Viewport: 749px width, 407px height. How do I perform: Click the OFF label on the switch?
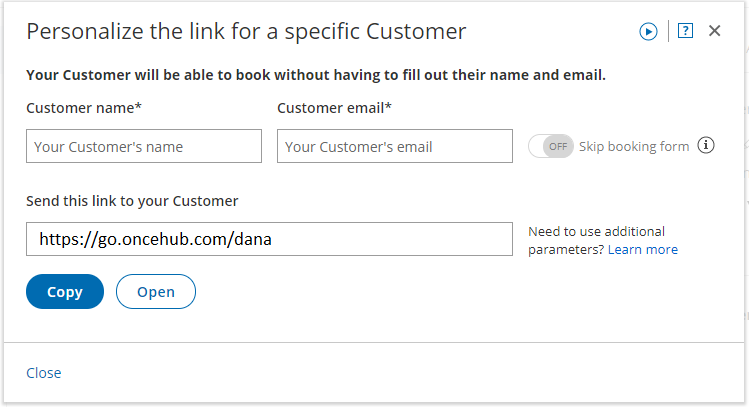[x=558, y=146]
